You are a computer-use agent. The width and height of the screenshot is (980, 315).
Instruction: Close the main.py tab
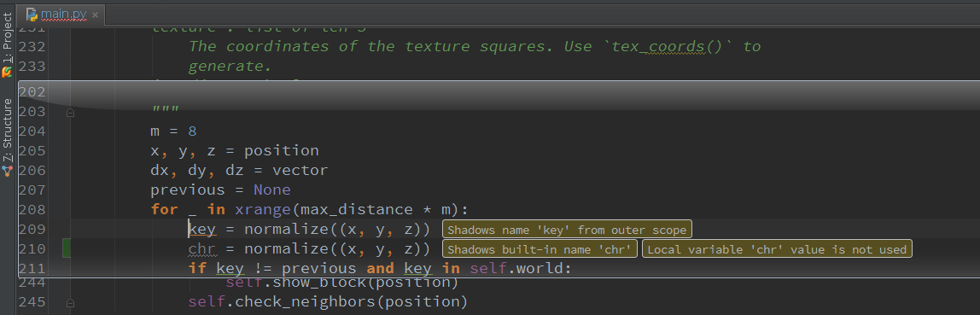[95, 15]
